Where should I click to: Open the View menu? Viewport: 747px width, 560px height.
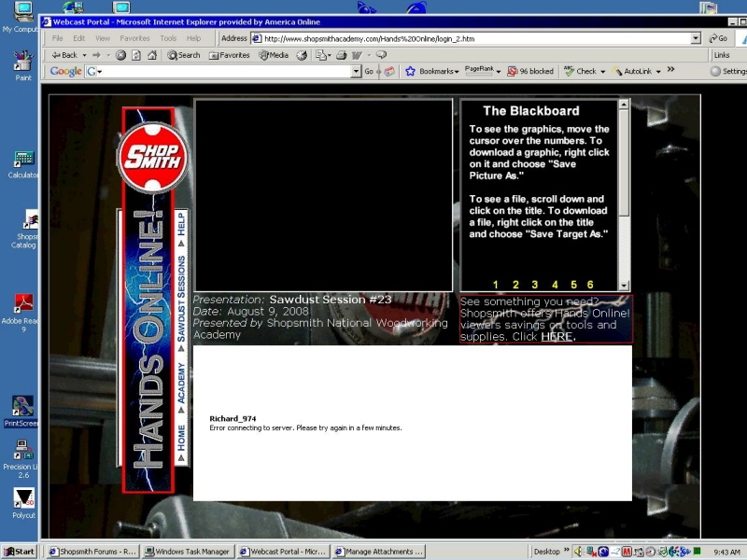(x=103, y=38)
